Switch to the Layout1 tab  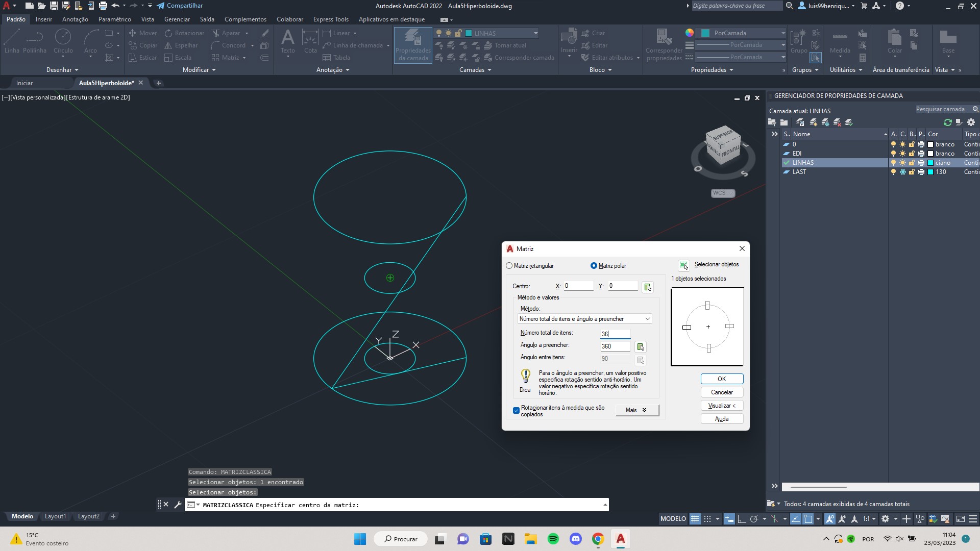click(x=55, y=516)
